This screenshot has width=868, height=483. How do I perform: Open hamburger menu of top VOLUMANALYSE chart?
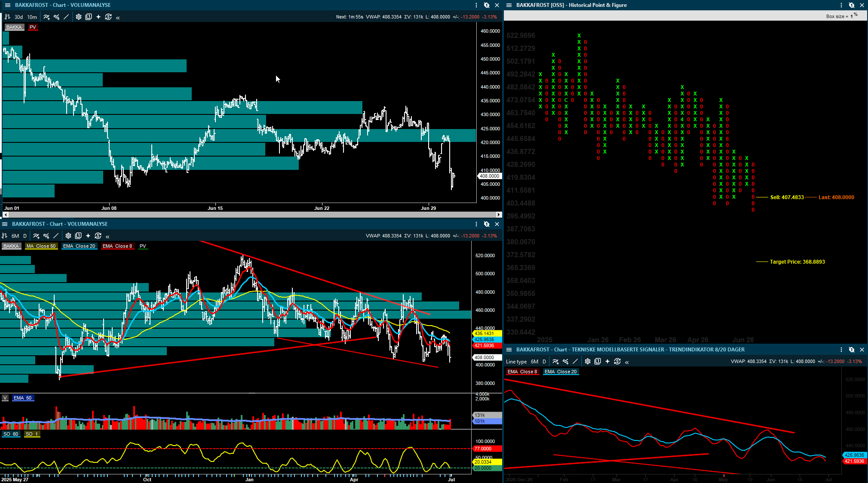pos(7,5)
